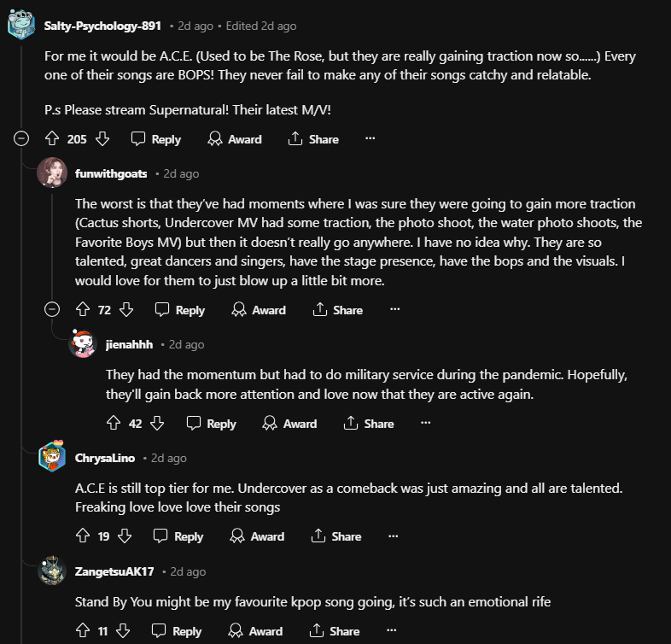Reply to ZangetsuAK17's comment
The width and height of the screenshot is (671, 644).
pyautogui.click(x=177, y=630)
